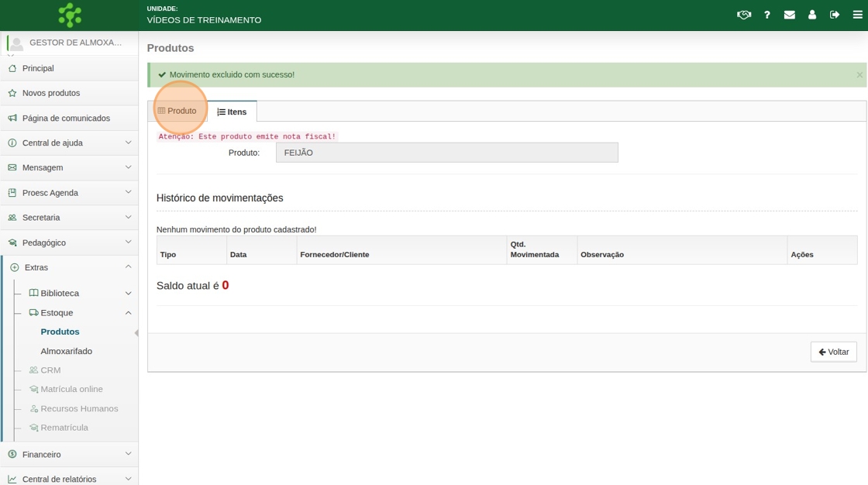Open the envelope messages icon in header

point(790,15)
